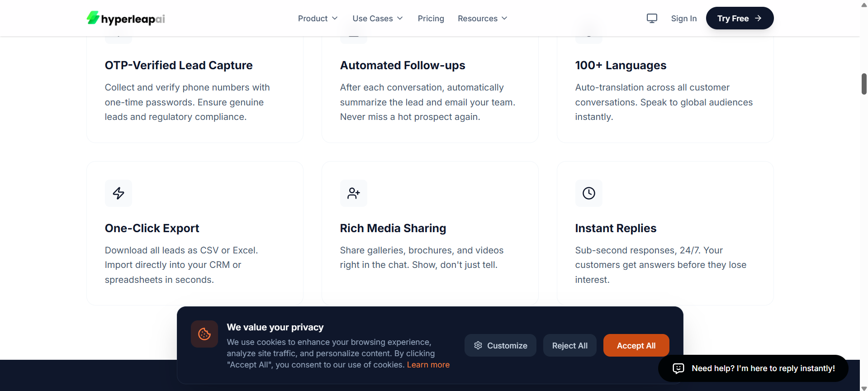Click the Try Free arrow icon
Image resolution: width=868 pixels, height=391 pixels.
click(x=759, y=18)
